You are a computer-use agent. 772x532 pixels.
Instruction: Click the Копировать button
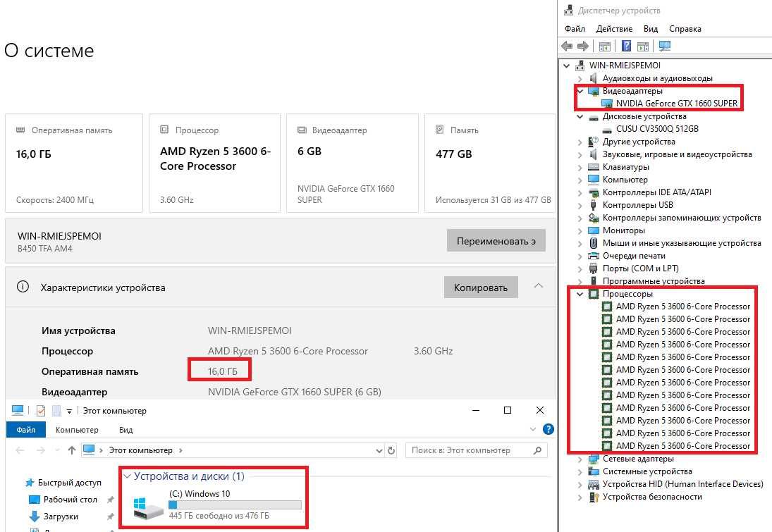481,287
